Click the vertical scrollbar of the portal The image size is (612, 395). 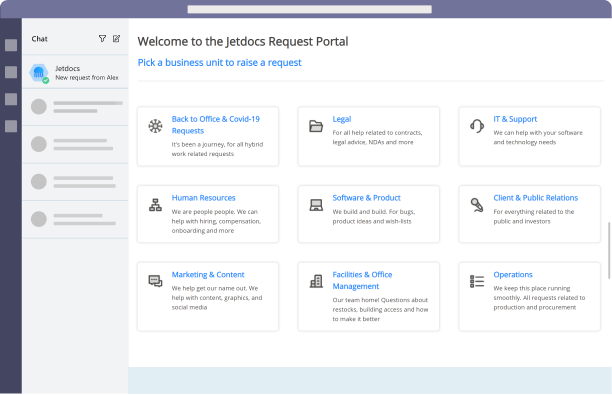pos(609,250)
